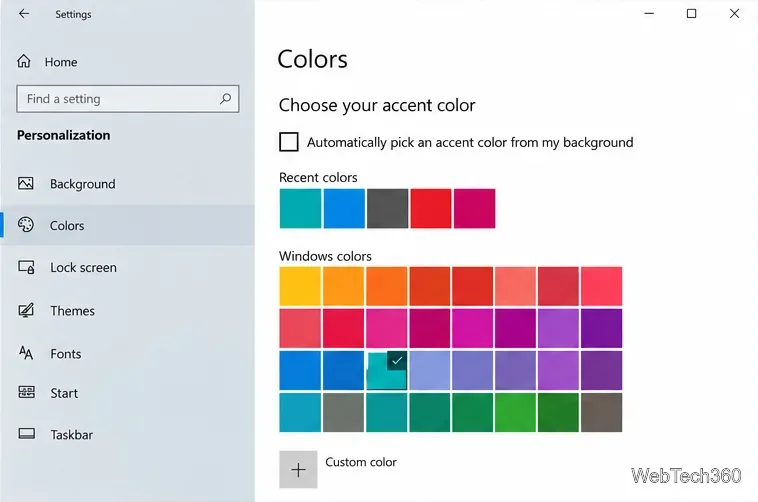Viewport: 758px width, 502px height.
Task: Select the yellow gold Windows color swatch
Action: (300, 286)
